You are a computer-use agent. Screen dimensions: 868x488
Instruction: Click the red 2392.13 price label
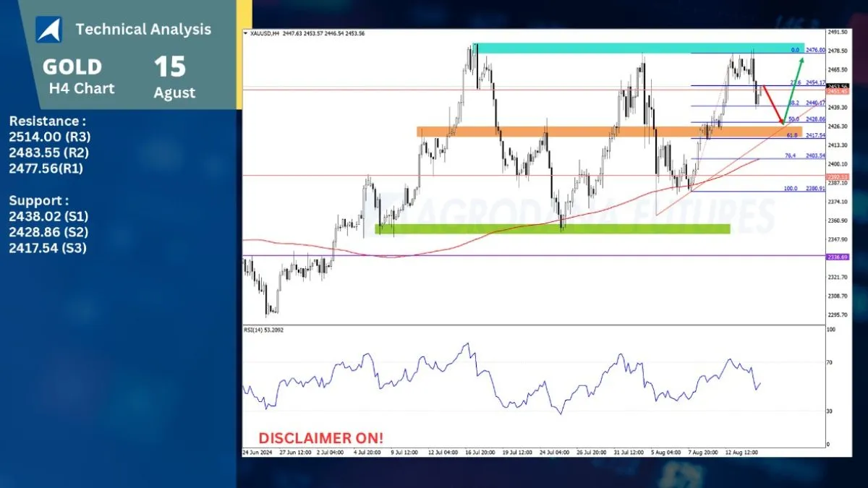pyautogui.click(x=837, y=176)
